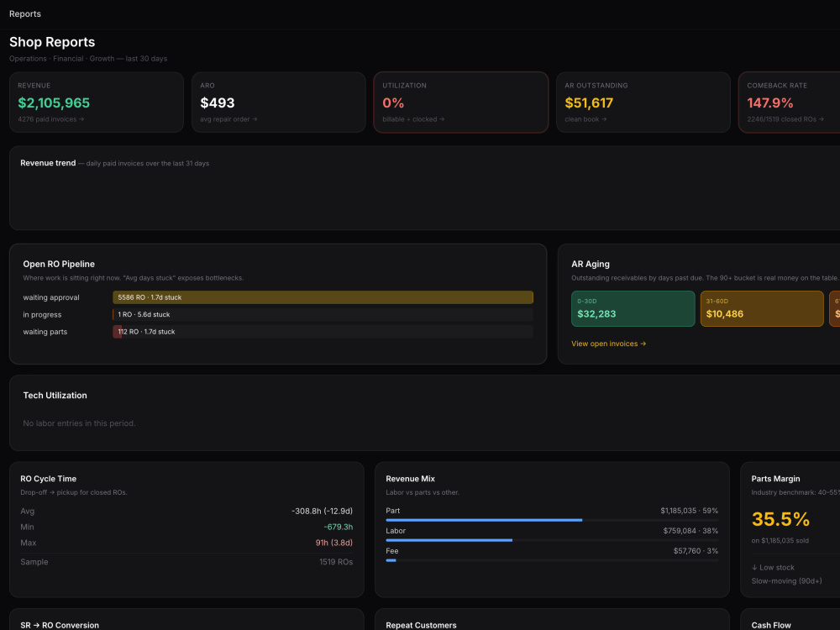The width and height of the screenshot is (840, 630).
Task: Click the Cash Flow heading
Action: click(x=771, y=625)
